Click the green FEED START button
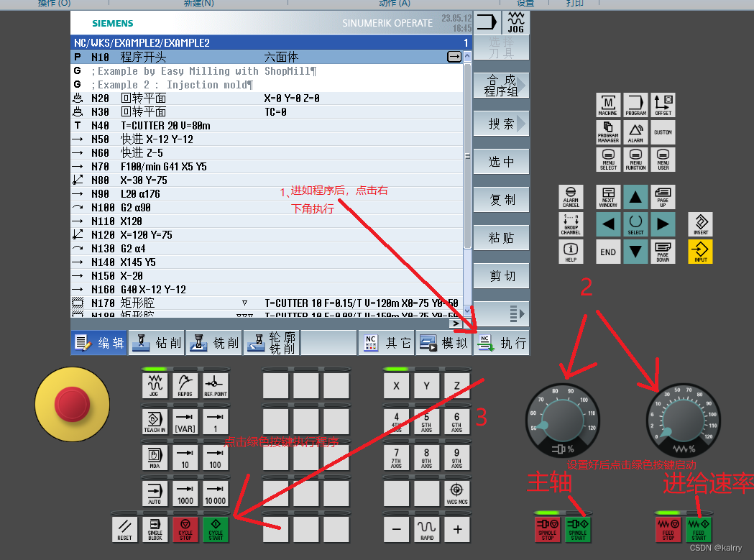 coord(699,530)
